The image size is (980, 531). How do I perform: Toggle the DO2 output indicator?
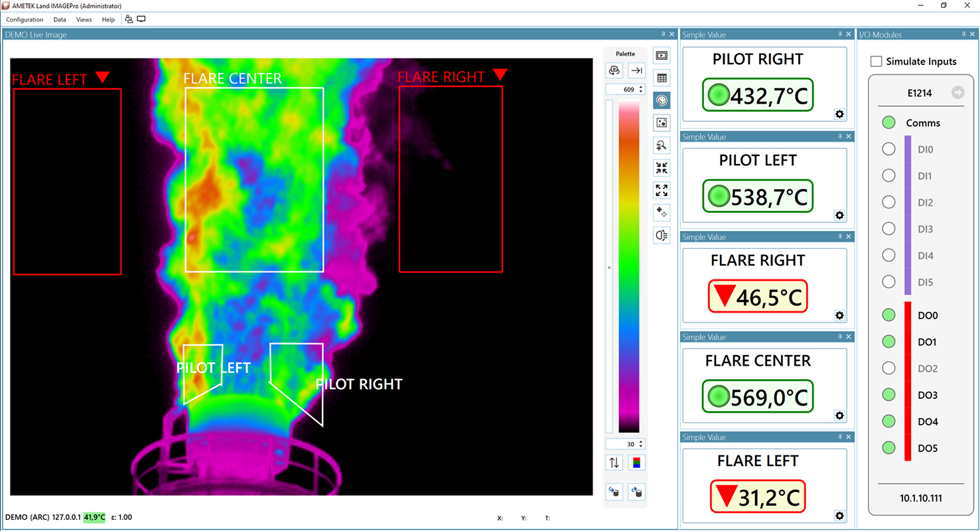[888, 368]
